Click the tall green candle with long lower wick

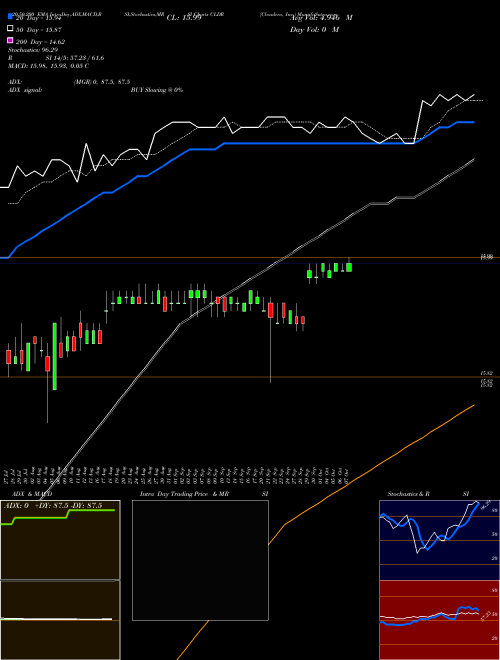pyautogui.click(x=55, y=356)
